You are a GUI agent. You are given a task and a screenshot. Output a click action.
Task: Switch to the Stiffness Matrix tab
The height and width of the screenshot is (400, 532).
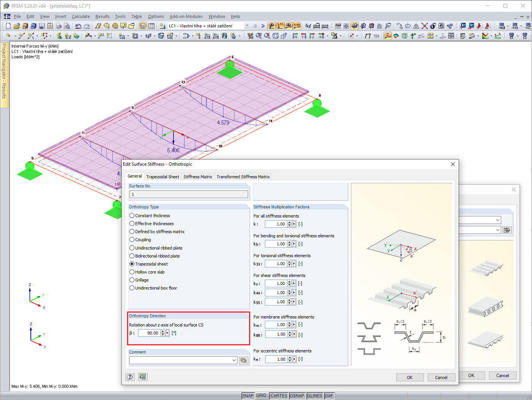pos(198,176)
